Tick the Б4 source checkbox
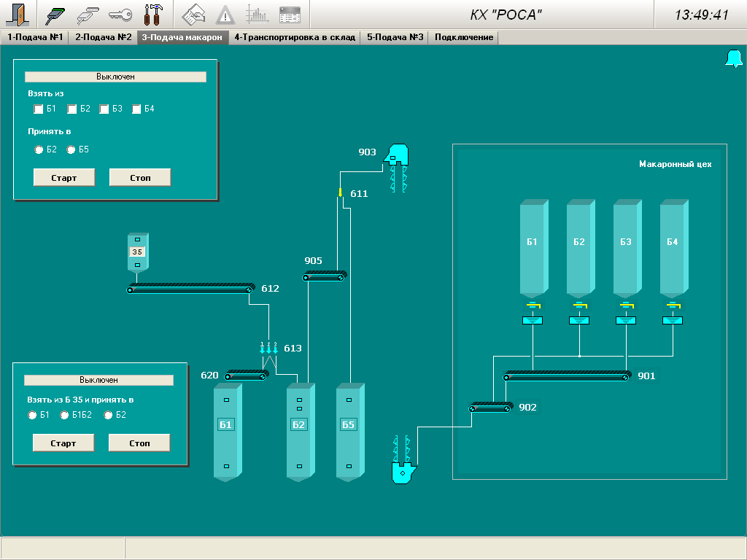The image size is (747, 560). point(136,109)
